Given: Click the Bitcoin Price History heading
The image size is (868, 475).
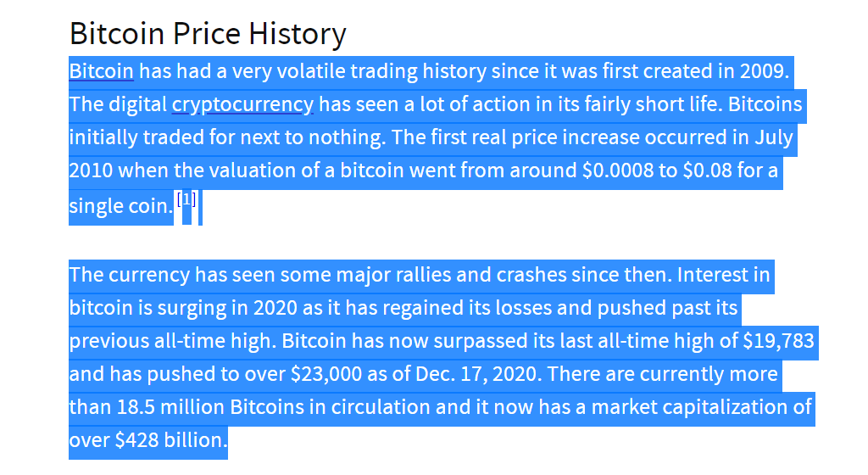Looking at the screenshot, I should 208,33.
